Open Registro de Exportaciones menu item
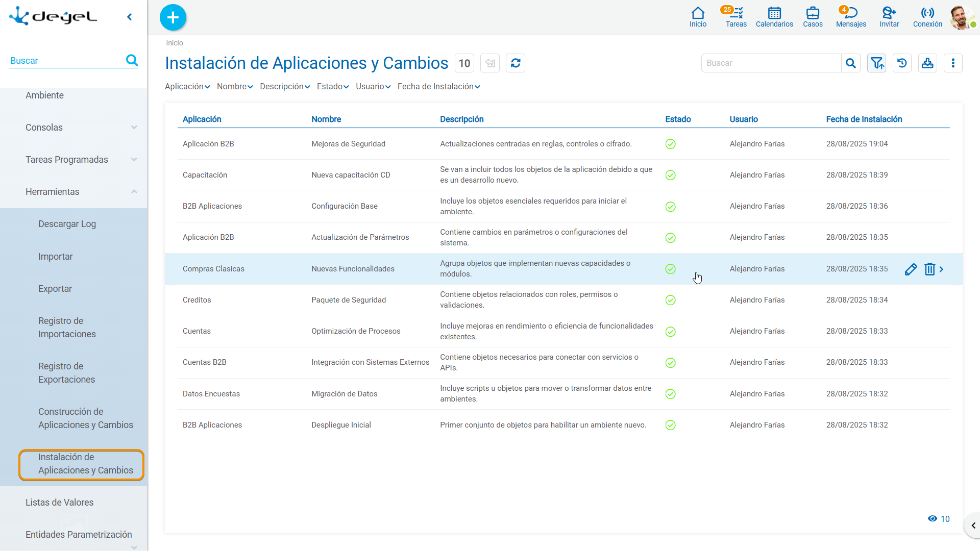The height and width of the screenshot is (551, 980). point(66,373)
